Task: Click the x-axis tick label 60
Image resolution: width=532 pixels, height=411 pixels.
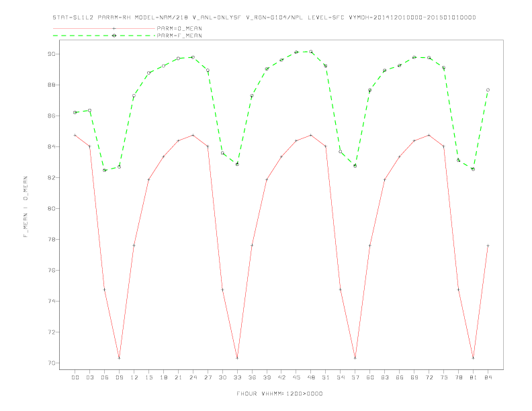Action: (370, 377)
